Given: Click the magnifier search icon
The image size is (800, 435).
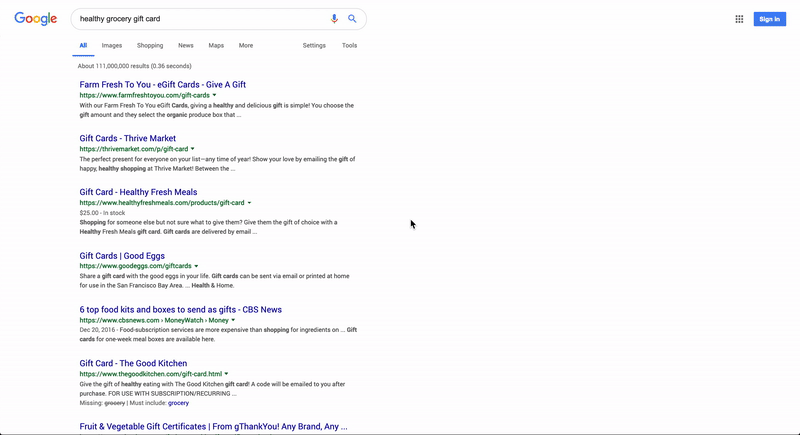Looking at the screenshot, I should click(x=352, y=19).
